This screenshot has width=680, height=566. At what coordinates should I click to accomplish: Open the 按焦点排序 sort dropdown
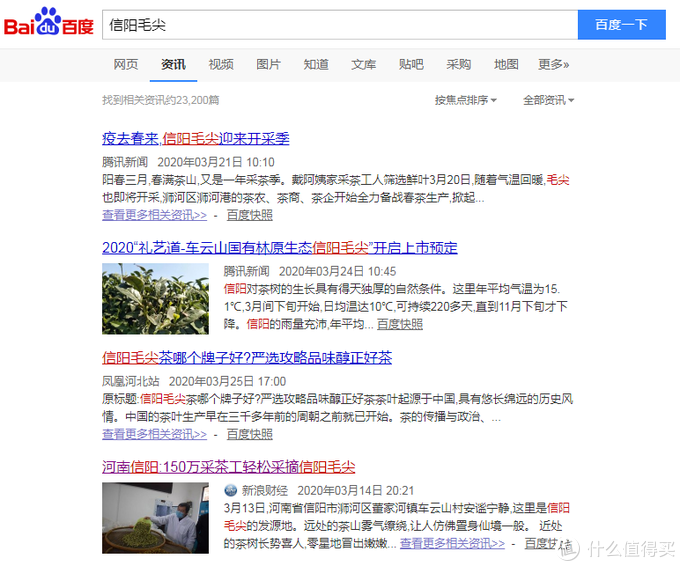pyautogui.click(x=466, y=100)
